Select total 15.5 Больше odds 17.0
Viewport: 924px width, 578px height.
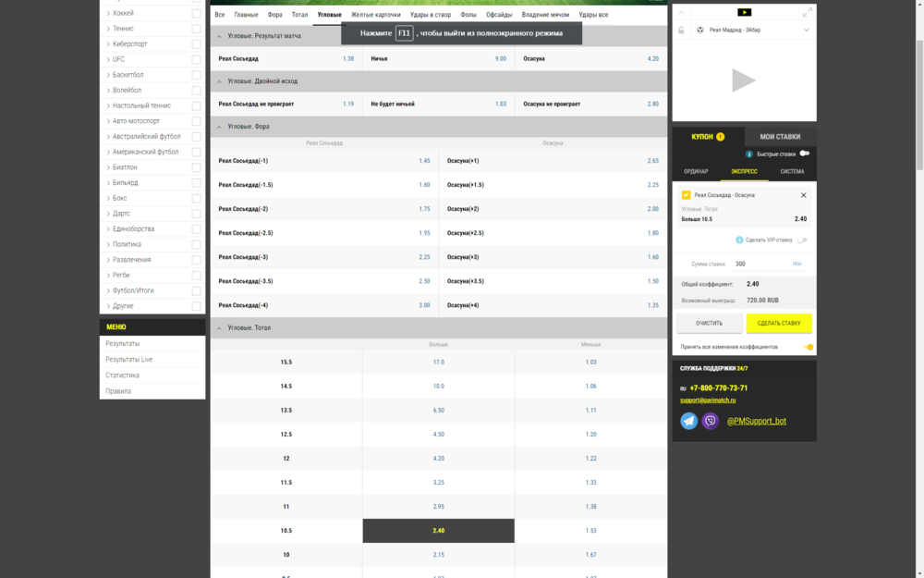(x=438, y=363)
